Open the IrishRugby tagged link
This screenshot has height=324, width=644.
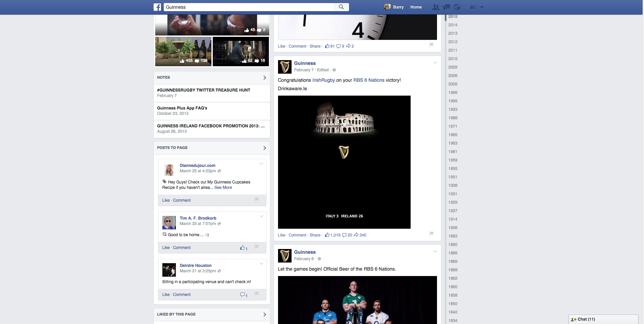[323, 80]
